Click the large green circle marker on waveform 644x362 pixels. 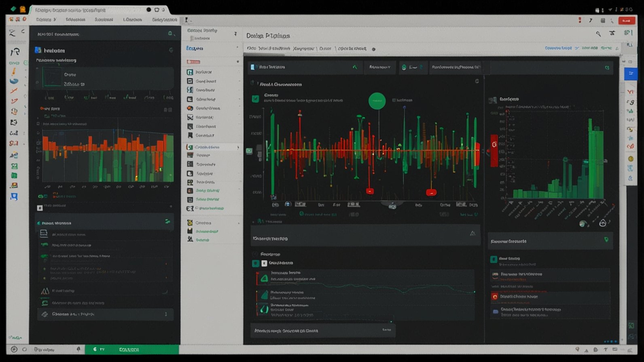click(x=377, y=101)
